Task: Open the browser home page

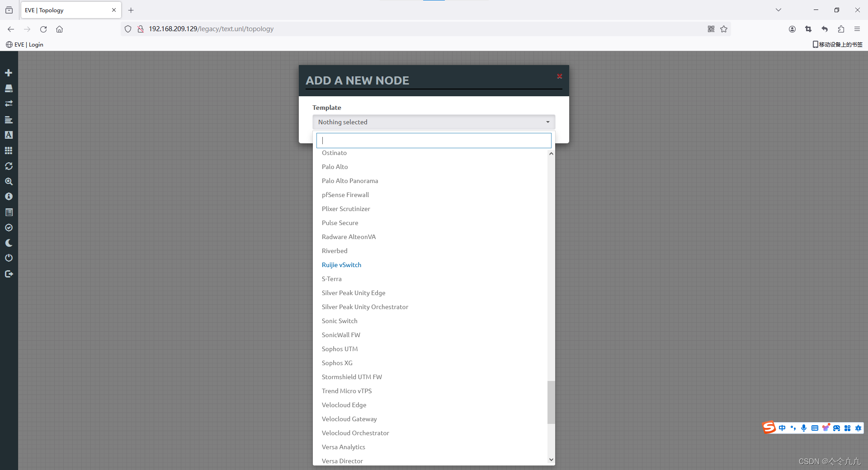Action: [59, 29]
